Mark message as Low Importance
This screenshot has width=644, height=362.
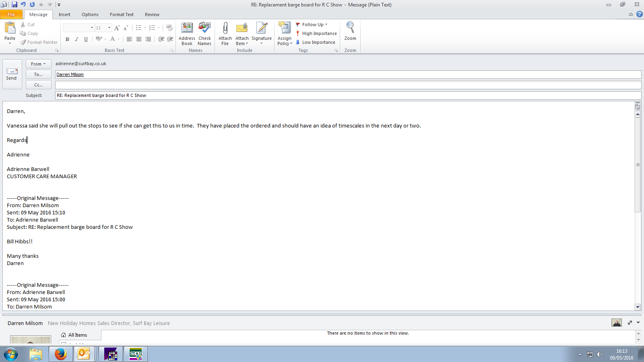click(x=316, y=42)
